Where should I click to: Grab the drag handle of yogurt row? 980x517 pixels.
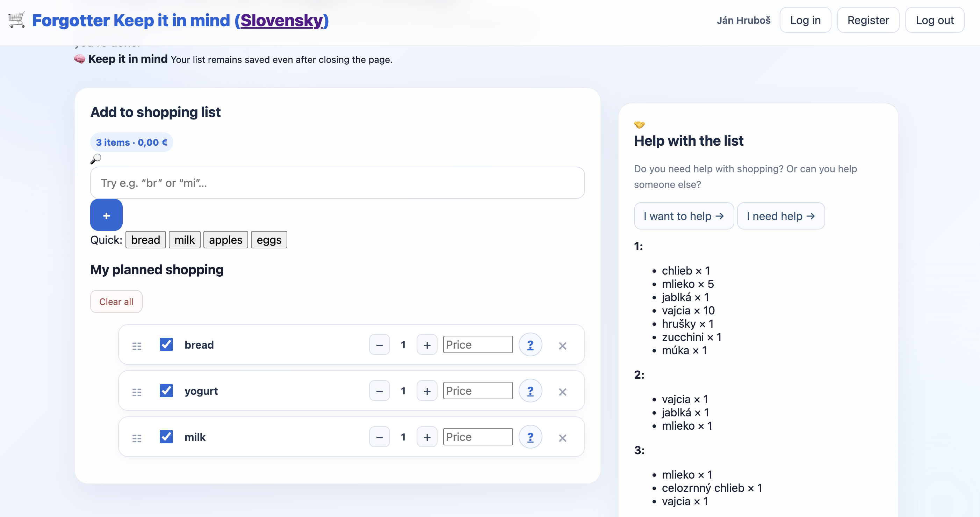(137, 392)
